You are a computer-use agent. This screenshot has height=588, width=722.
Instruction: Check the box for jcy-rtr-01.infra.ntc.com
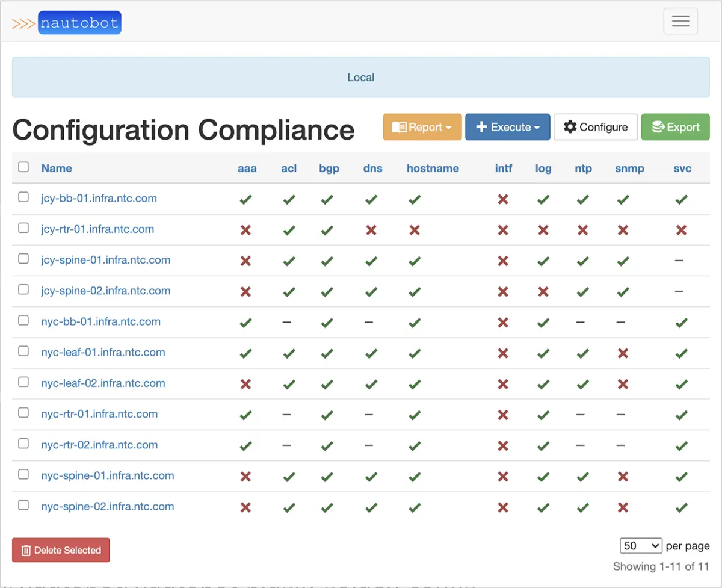pos(23,228)
